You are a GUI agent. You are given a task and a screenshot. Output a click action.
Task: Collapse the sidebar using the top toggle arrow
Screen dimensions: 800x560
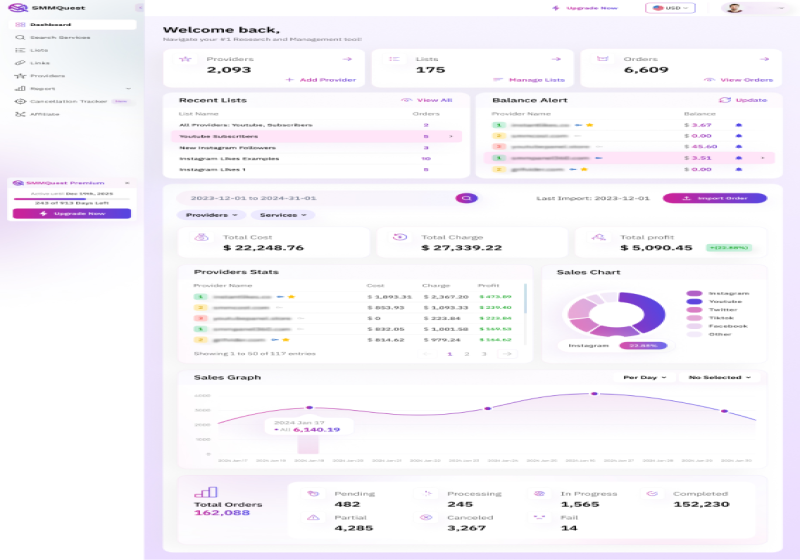pyautogui.click(x=139, y=8)
